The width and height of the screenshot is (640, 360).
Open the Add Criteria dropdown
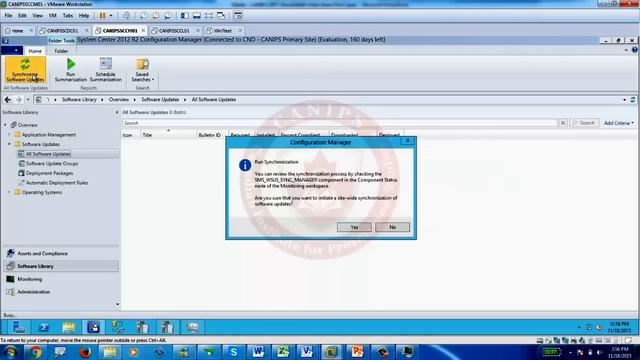click(619, 123)
